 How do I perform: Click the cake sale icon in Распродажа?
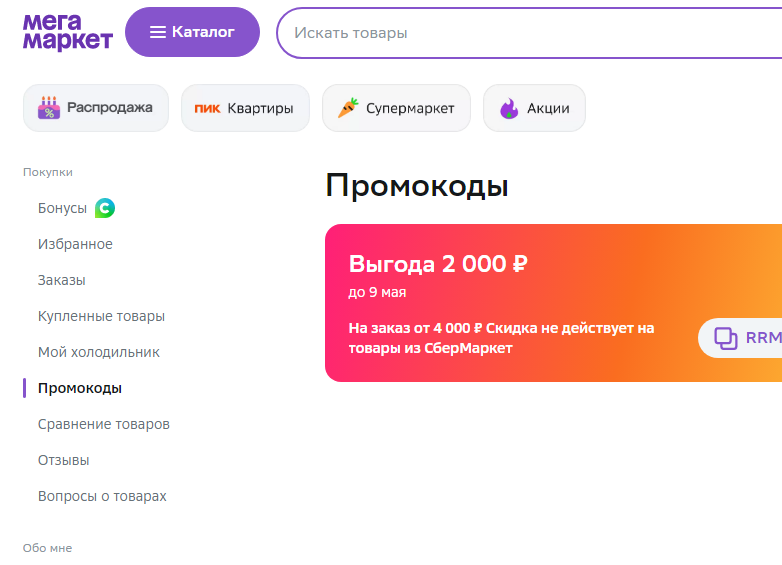[x=49, y=108]
